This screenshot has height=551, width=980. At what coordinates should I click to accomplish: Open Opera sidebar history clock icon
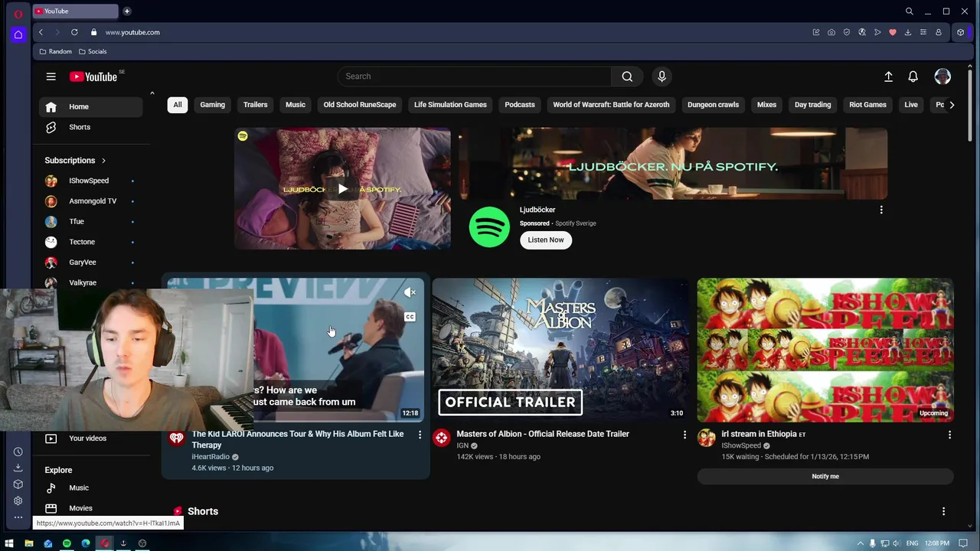tap(18, 452)
